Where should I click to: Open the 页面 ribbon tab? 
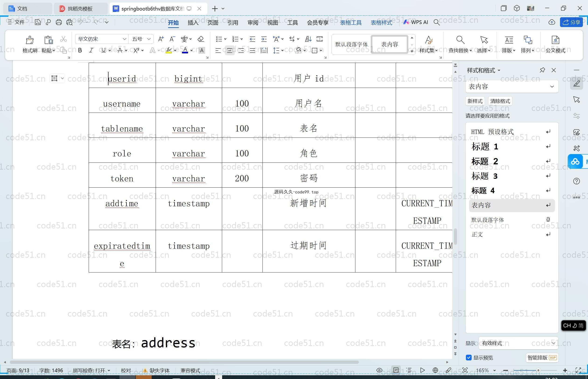point(213,22)
